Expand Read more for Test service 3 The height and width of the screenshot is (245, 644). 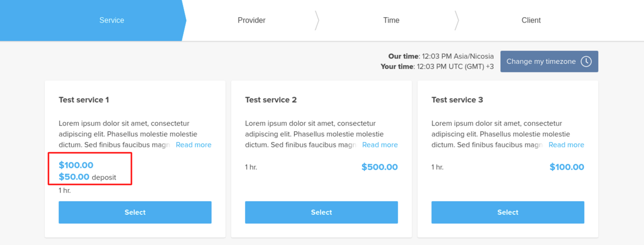(x=566, y=145)
